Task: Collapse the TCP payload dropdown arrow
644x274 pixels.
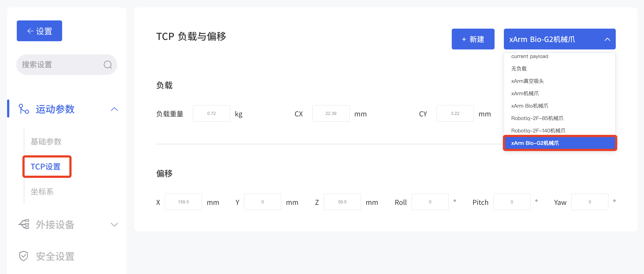Action: pyautogui.click(x=607, y=39)
